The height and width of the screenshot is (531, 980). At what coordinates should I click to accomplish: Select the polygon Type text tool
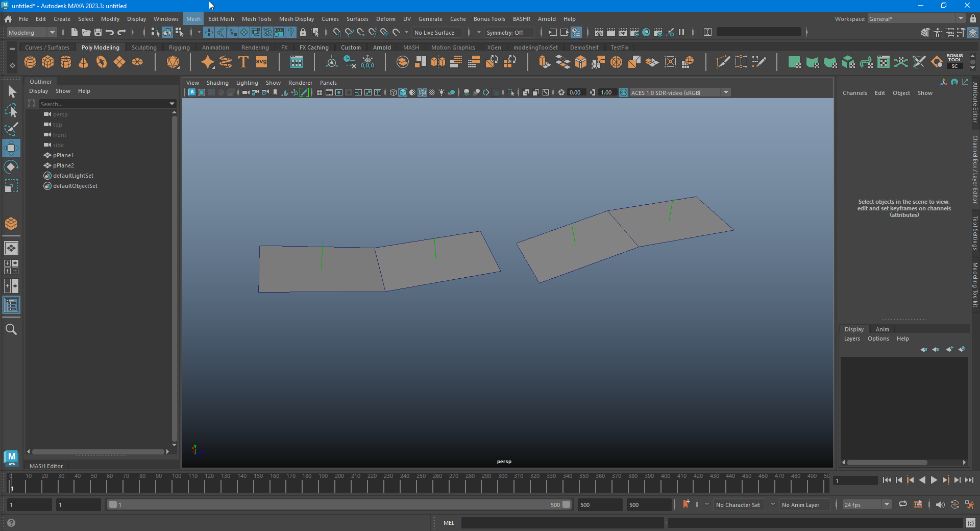tap(243, 62)
